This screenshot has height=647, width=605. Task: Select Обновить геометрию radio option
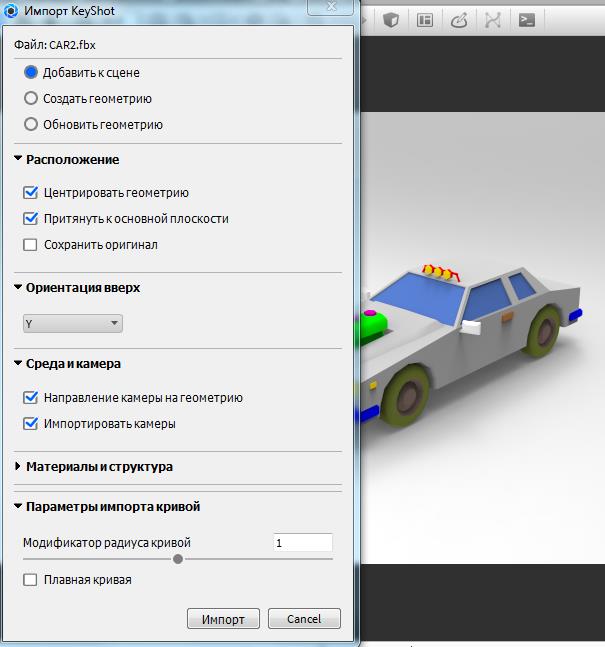tap(31, 125)
